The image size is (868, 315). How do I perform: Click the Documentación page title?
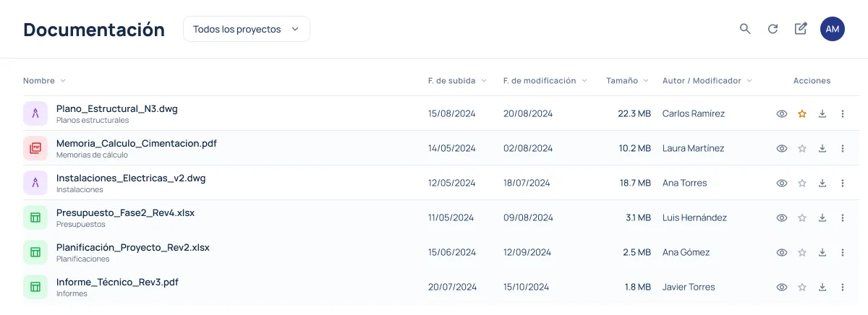[94, 30]
